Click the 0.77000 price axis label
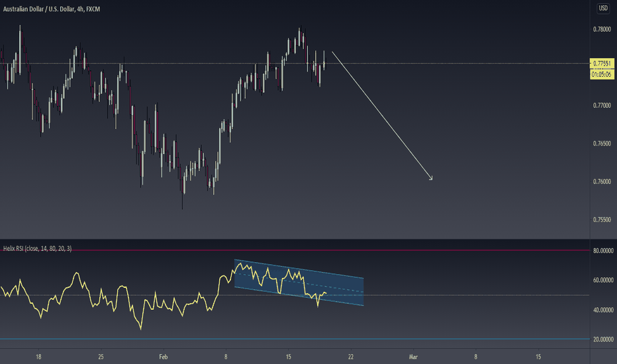The width and height of the screenshot is (617, 364). (602, 105)
